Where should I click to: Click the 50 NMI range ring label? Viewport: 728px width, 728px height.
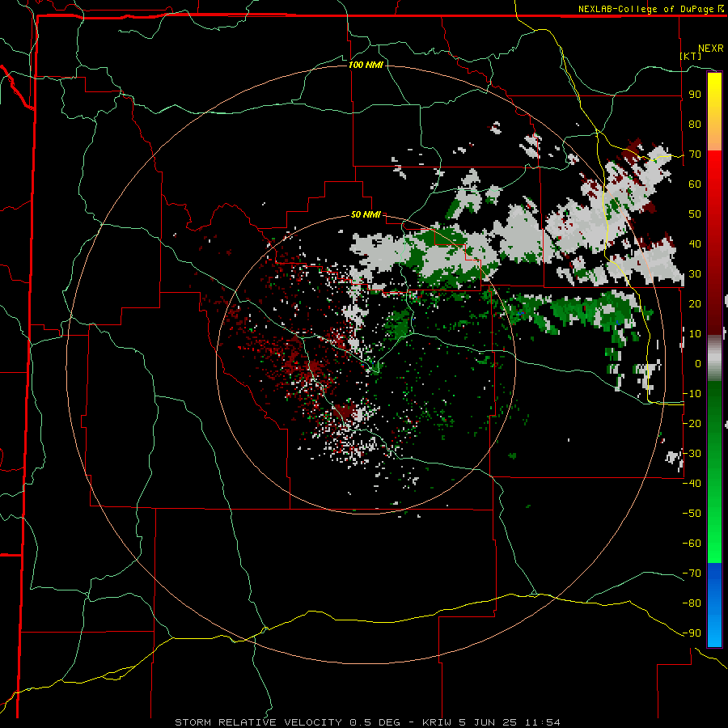click(x=366, y=214)
